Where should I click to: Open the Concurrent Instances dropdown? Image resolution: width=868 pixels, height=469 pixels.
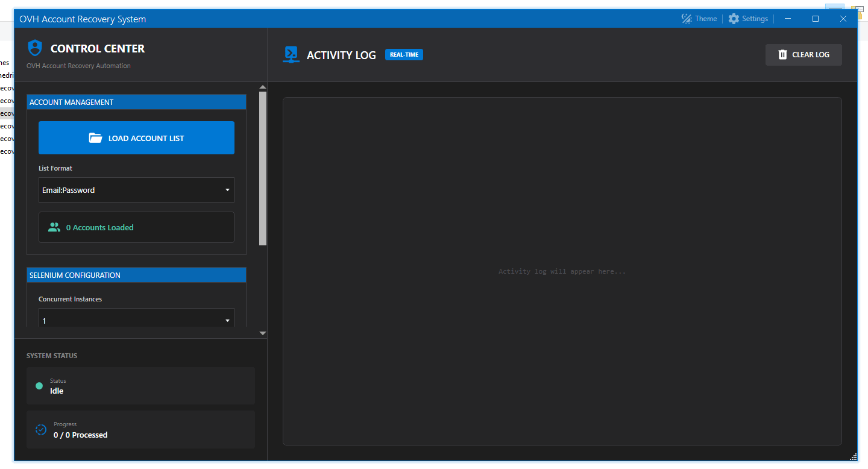136,320
